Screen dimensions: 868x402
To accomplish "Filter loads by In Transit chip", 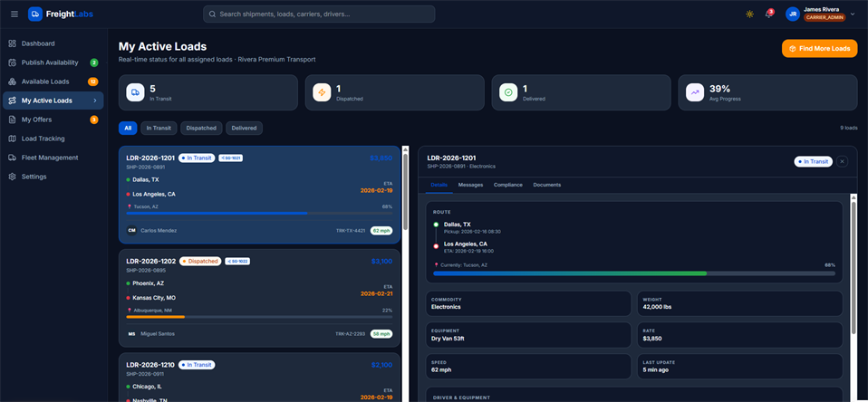I will [x=159, y=128].
